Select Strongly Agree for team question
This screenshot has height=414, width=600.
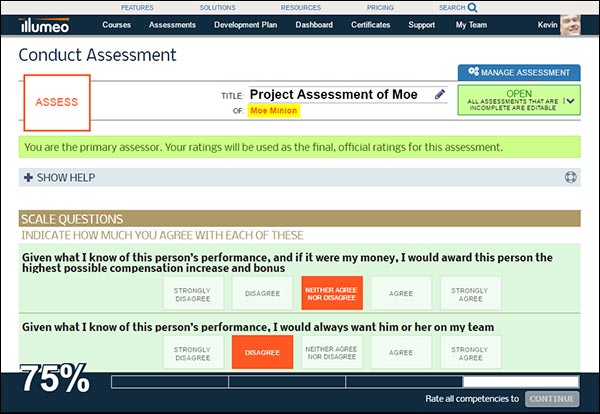[471, 352]
